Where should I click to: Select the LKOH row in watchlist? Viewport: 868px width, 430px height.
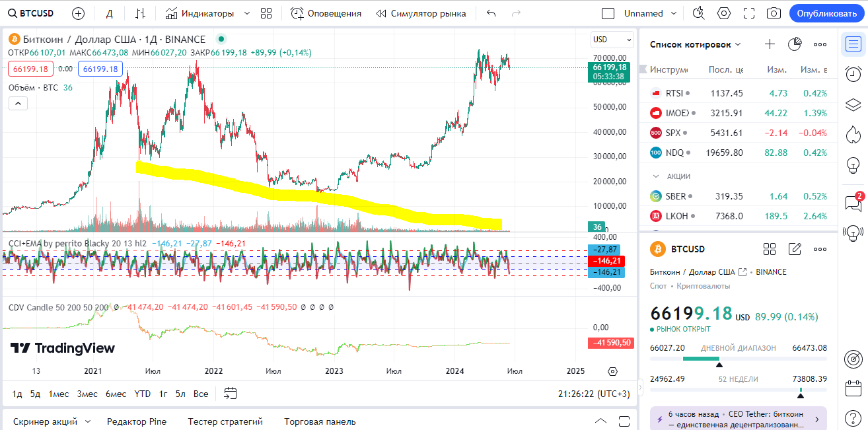pos(739,216)
